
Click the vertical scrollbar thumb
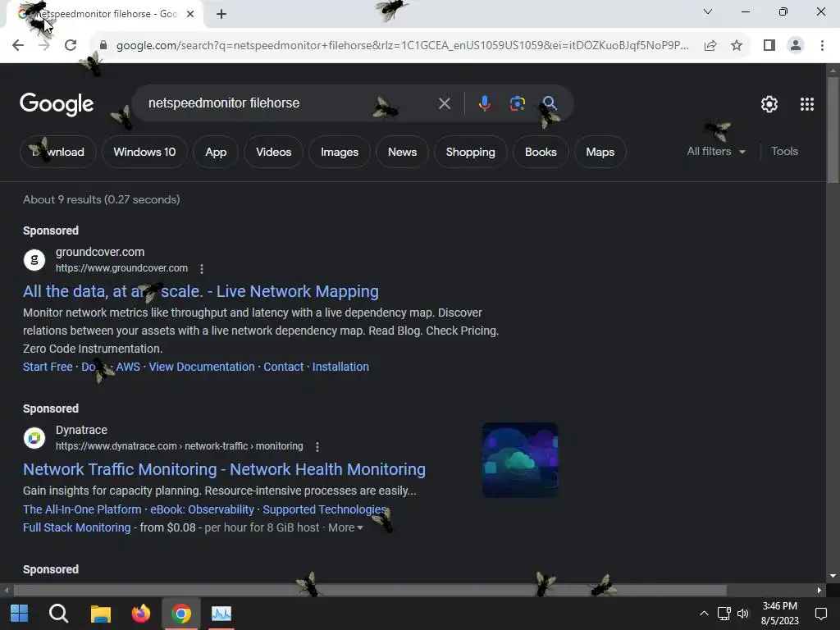833,130
